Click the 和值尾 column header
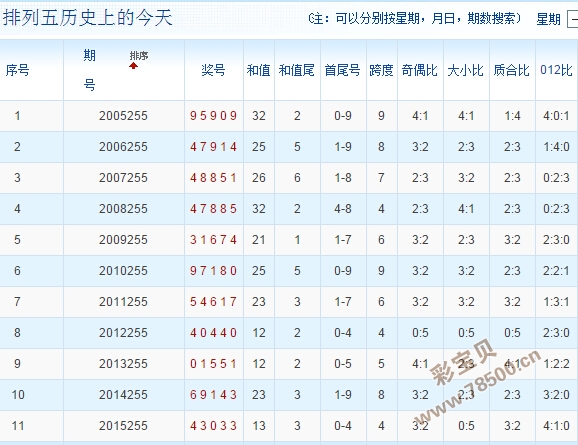 pos(297,70)
